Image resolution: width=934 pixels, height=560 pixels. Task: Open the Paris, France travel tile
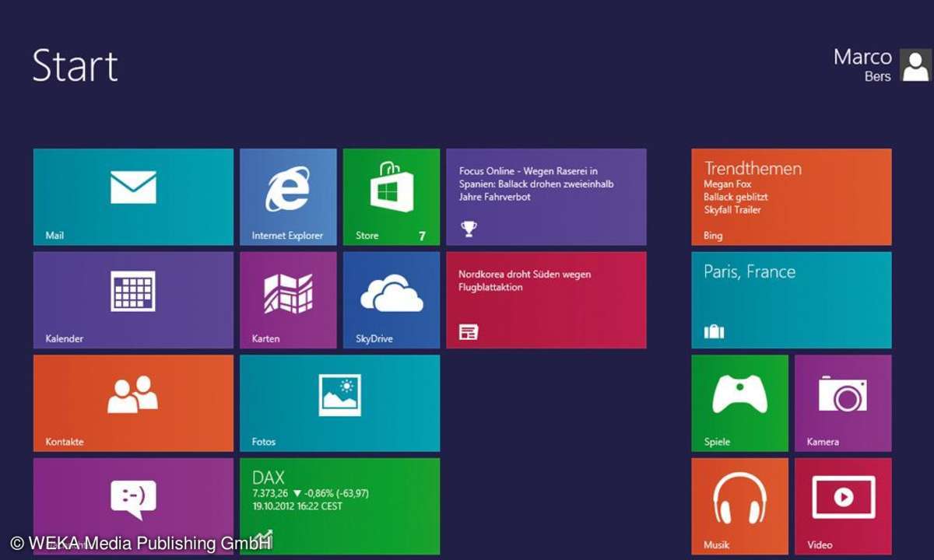[x=792, y=300]
